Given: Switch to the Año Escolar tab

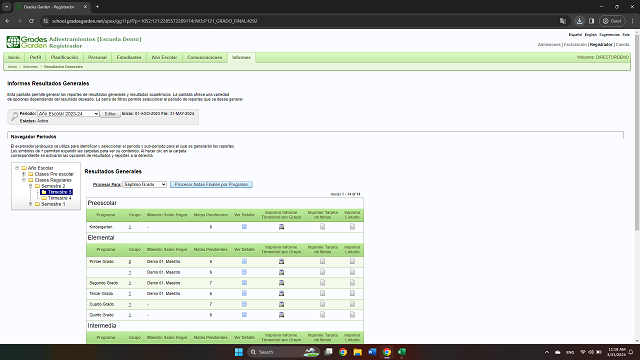Looking at the screenshot, I should 164,58.
